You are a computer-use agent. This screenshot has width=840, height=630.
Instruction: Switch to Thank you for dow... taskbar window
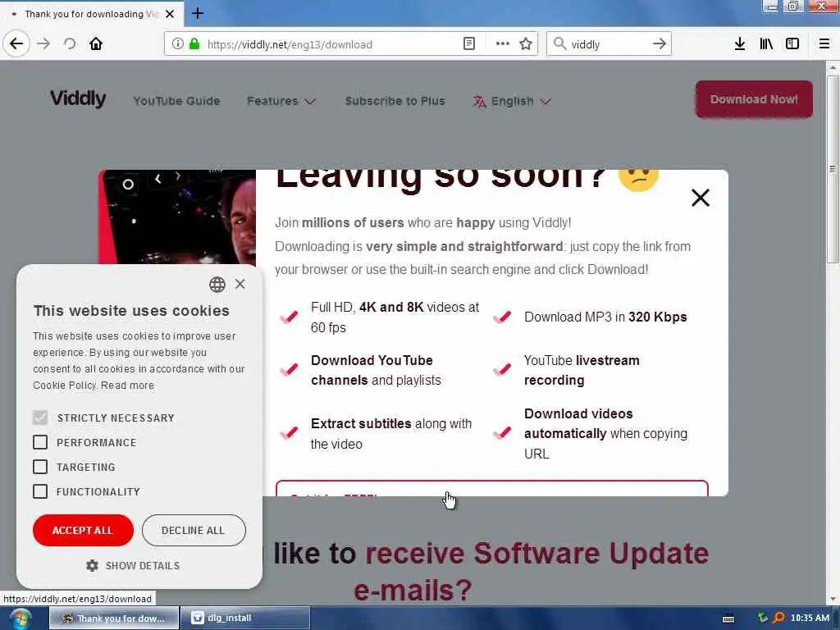(113, 619)
